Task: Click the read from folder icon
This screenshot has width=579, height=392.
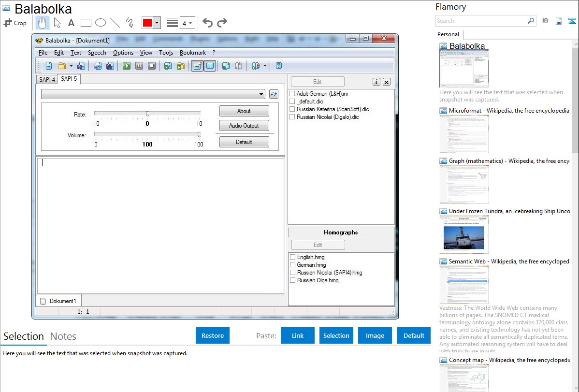Action: tap(181, 66)
